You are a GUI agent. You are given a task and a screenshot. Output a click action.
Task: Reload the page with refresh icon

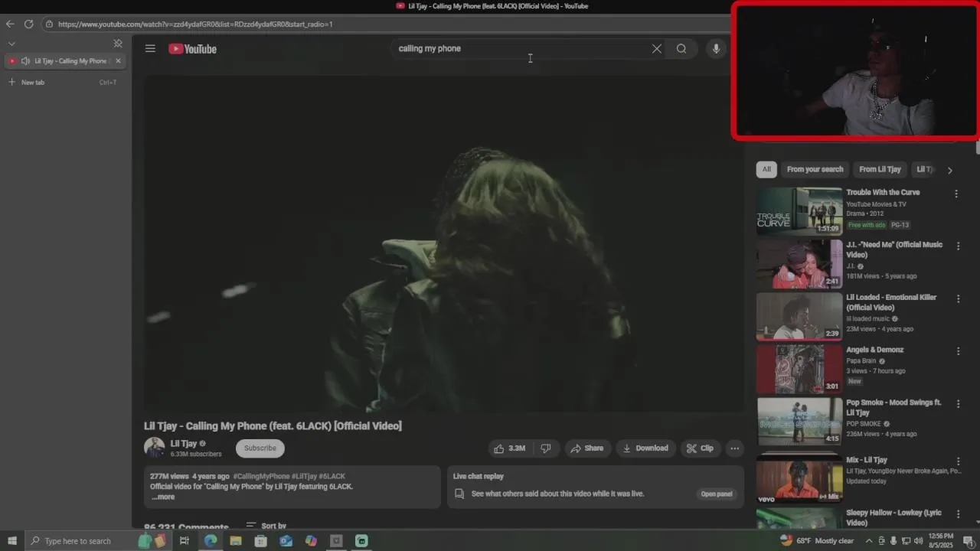tap(28, 24)
